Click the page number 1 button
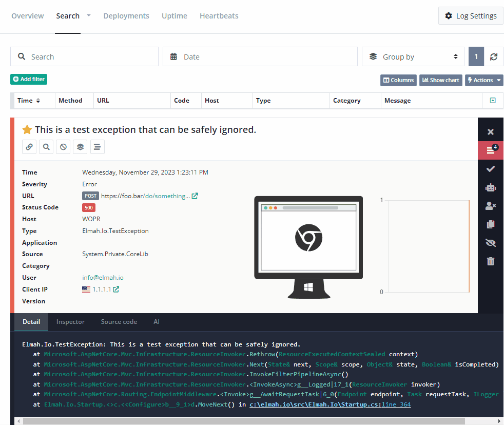The image size is (504, 425). click(x=476, y=57)
